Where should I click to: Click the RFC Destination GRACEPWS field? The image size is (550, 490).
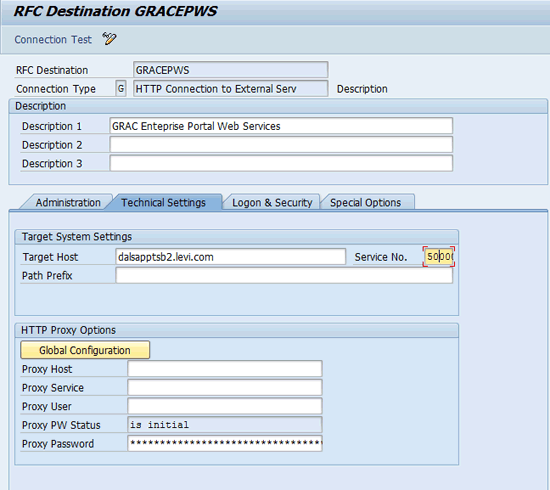coord(230,69)
